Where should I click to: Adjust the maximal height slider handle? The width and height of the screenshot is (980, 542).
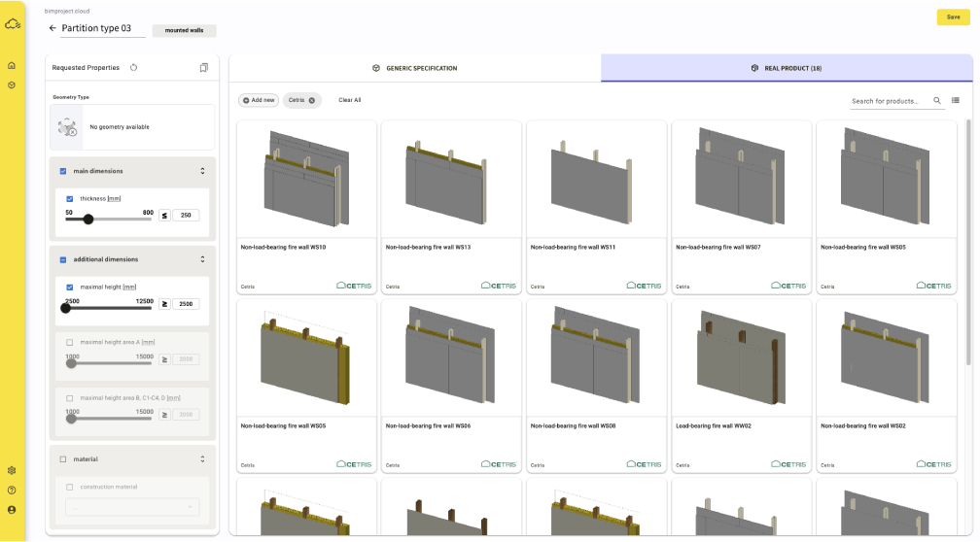[66, 308]
